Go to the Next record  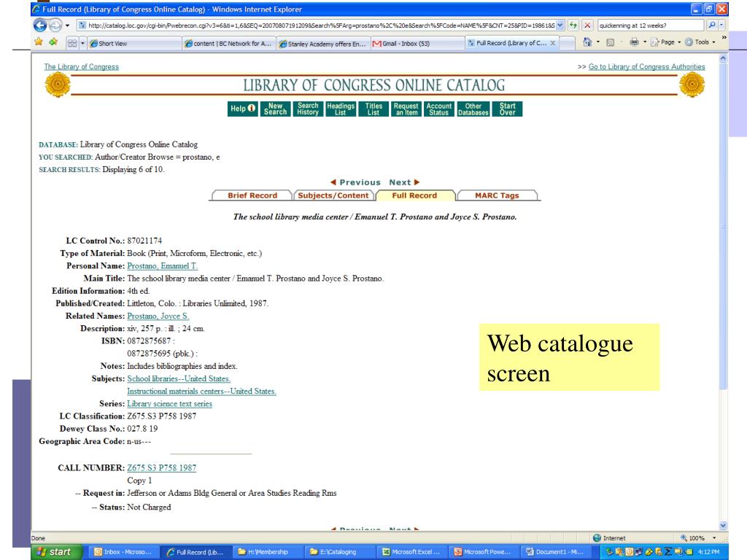coord(404,182)
